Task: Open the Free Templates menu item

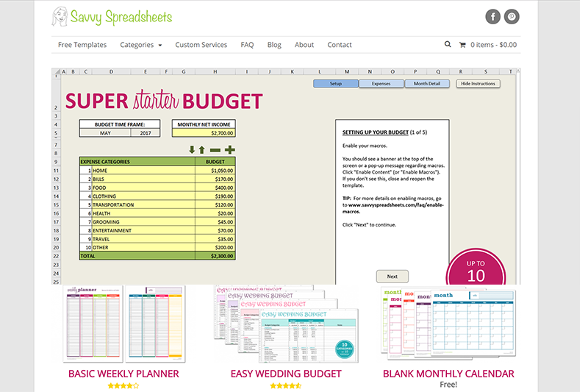Action: click(82, 45)
